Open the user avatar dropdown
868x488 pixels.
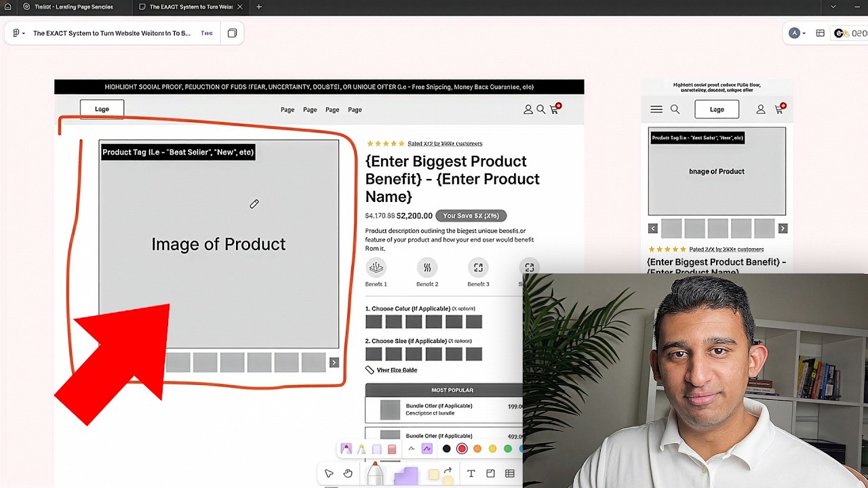click(x=797, y=33)
